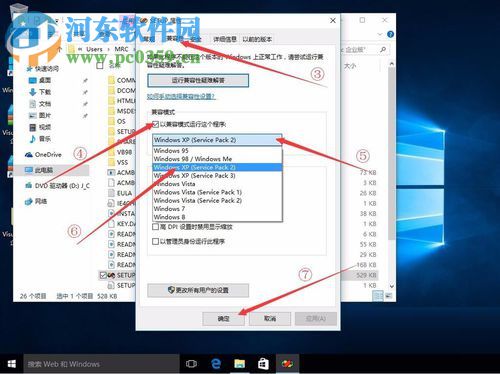Click Quick access star icon in sidebar
Screen dimensions: 500x374
point(30,69)
